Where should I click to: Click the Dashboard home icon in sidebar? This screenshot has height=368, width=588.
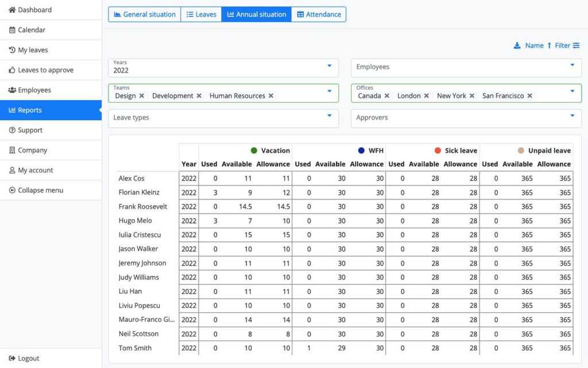tap(12, 10)
